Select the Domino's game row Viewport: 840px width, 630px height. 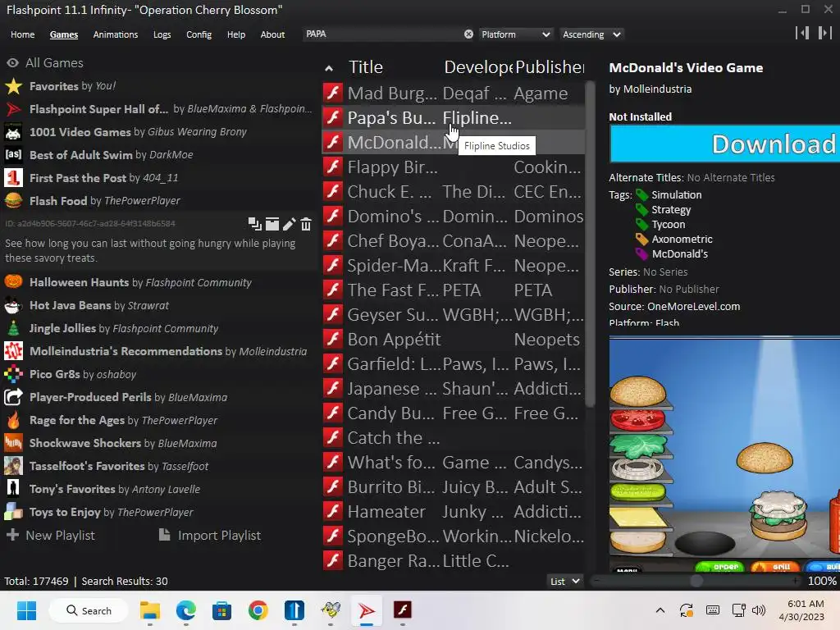[x=453, y=217]
